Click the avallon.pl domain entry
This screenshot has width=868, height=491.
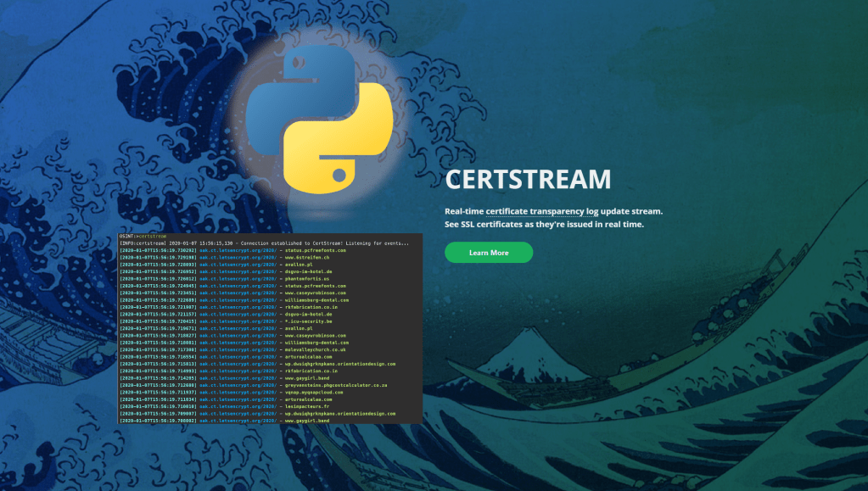coord(299,265)
